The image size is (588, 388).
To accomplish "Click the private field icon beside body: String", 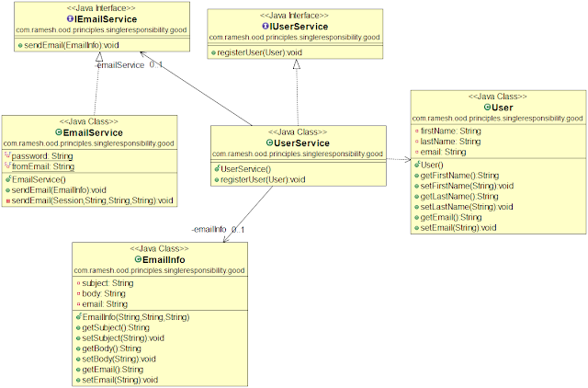I will click(x=78, y=293).
